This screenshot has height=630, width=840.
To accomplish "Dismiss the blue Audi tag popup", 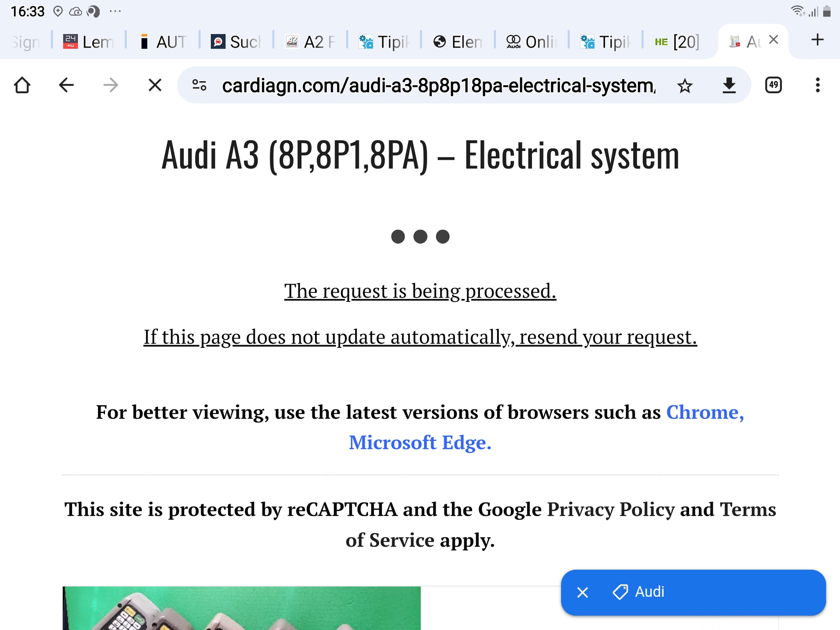I will pyautogui.click(x=583, y=592).
